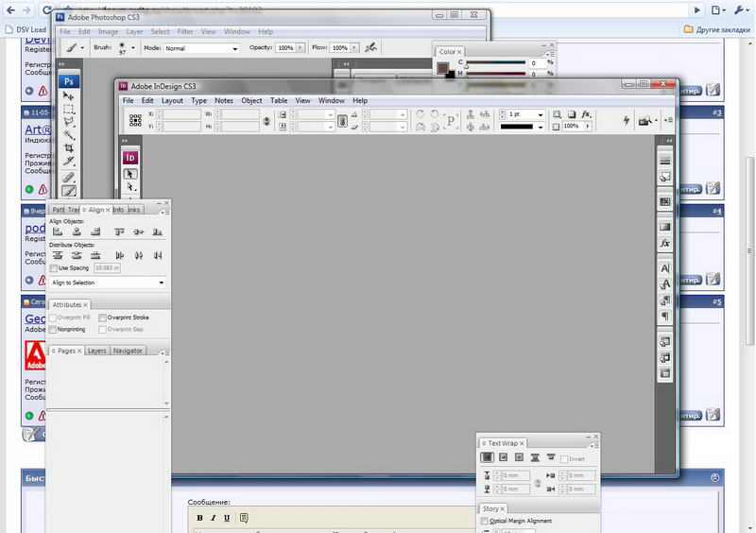Click Align bottom edges icon
The height and width of the screenshot is (533, 756).
click(157, 232)
